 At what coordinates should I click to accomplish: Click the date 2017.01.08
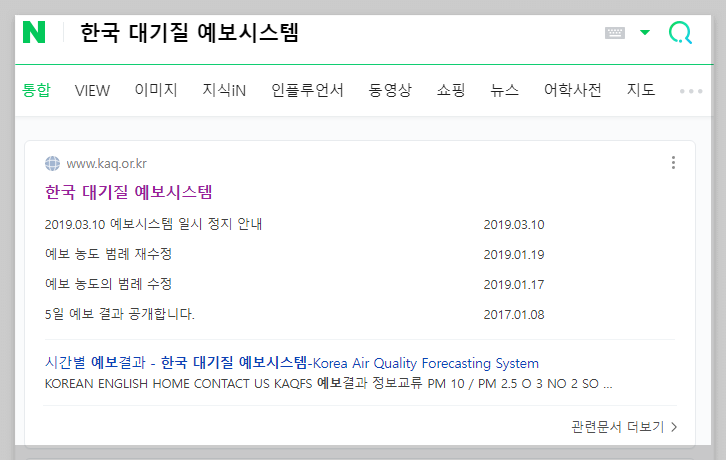tap(514, 315)
